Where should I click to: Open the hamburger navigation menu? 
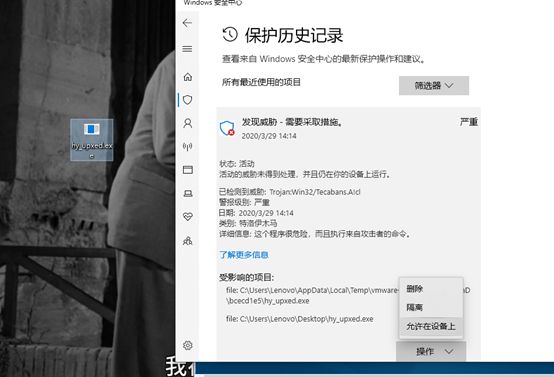pyautogui.click(x=187, y=49)
